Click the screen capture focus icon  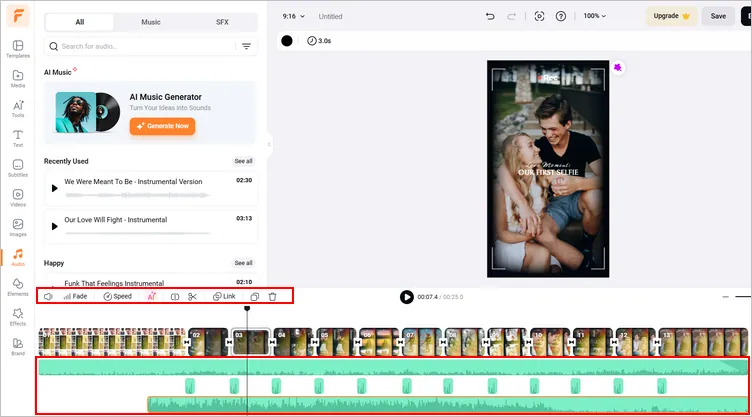539,16
